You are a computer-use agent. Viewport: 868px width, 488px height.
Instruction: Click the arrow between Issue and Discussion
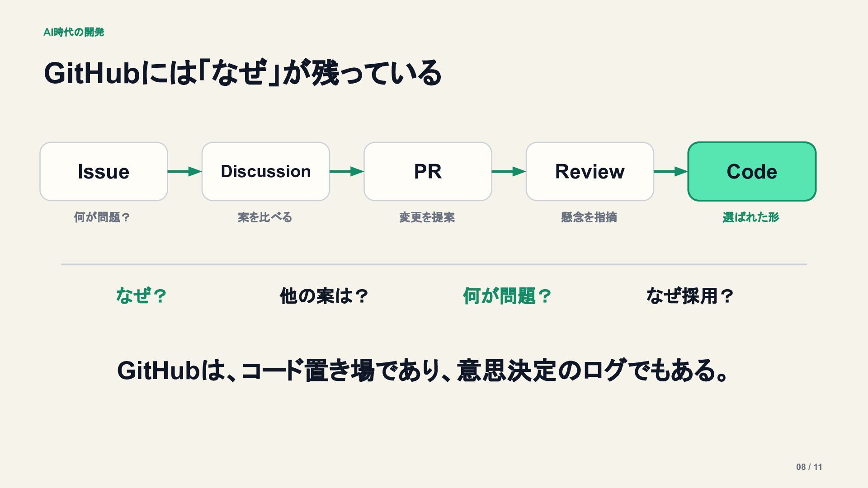click(x=184, y=171)
